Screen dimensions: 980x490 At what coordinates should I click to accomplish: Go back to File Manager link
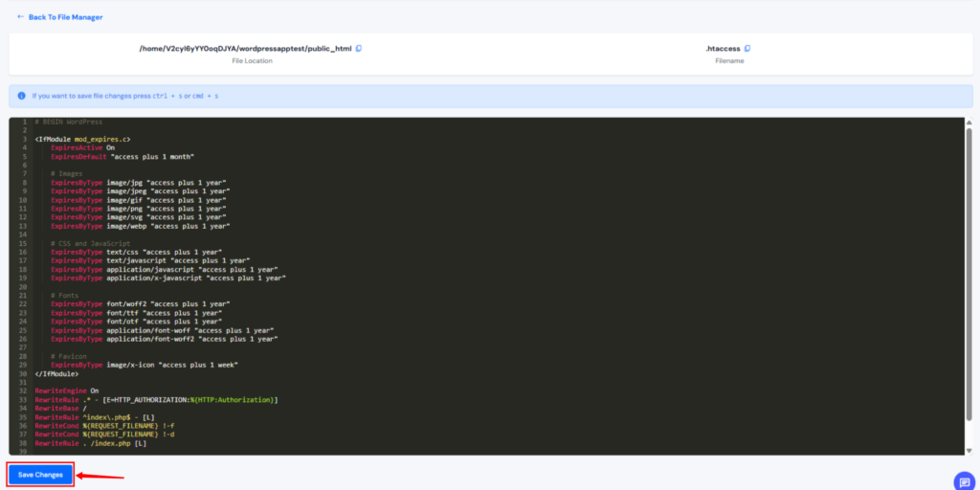(59, 17)
